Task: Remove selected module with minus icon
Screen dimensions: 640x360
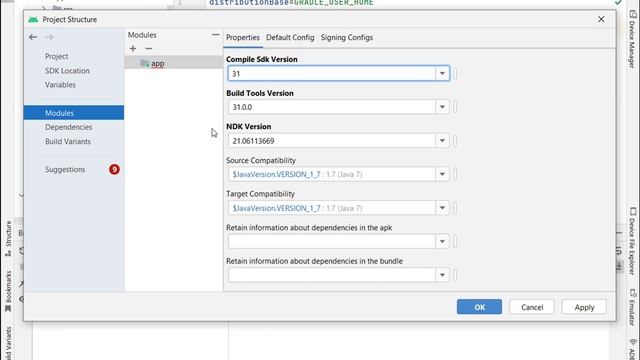Action: (x=149, y=49)
